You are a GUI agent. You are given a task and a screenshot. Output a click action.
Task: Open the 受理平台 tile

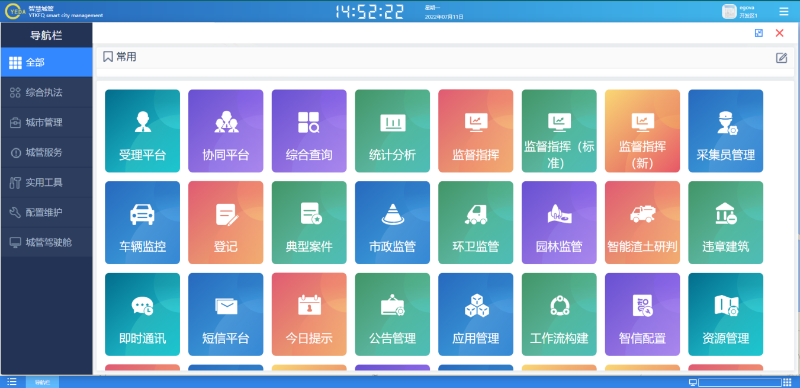tap(142, 131)
